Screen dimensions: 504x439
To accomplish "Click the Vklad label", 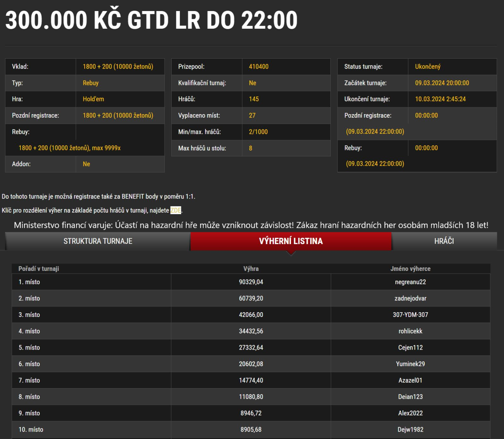I will (x=20, y=67).
